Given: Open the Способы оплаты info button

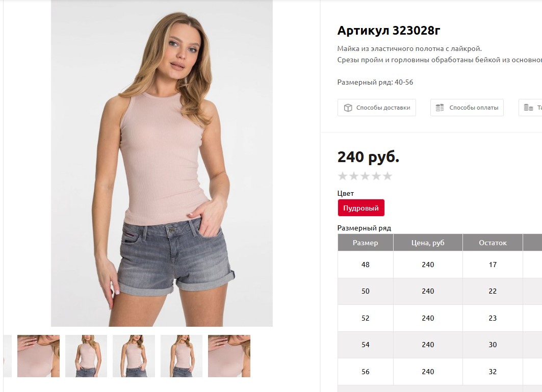Looking at the screenshot, I should (467, 108).
